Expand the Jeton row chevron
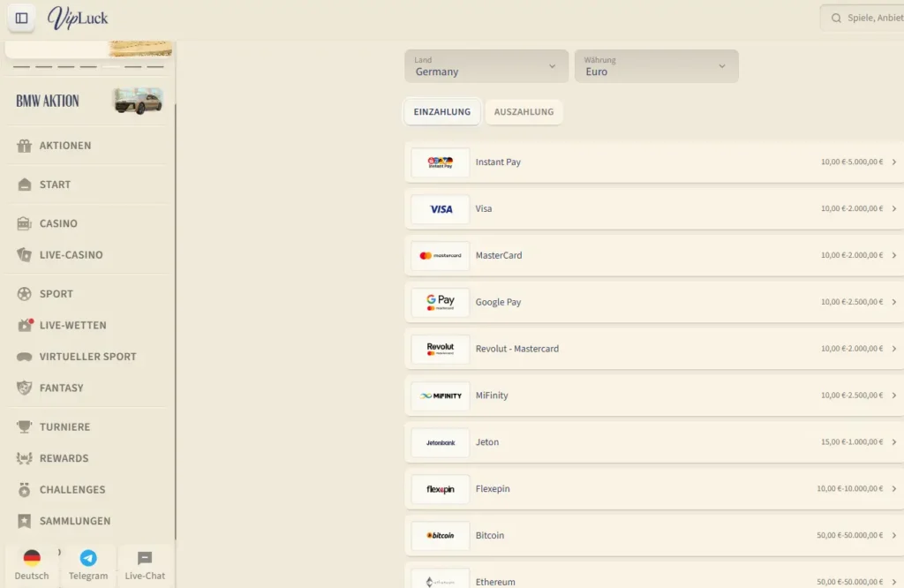The width and height of the screenshot is (904, 588). (x=894, y=442)
